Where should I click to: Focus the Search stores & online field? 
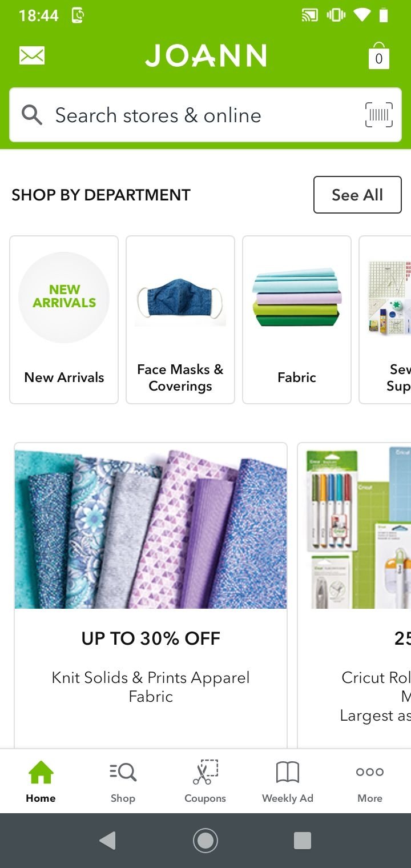coord(205,115)
